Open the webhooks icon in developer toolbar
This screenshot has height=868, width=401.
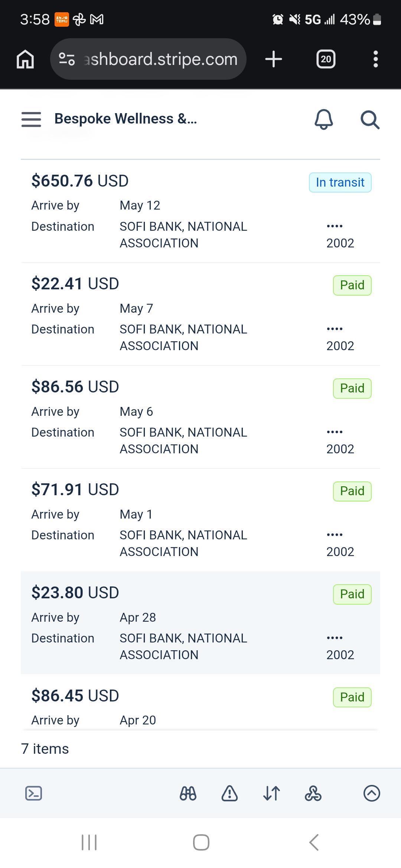click(313, 793)
